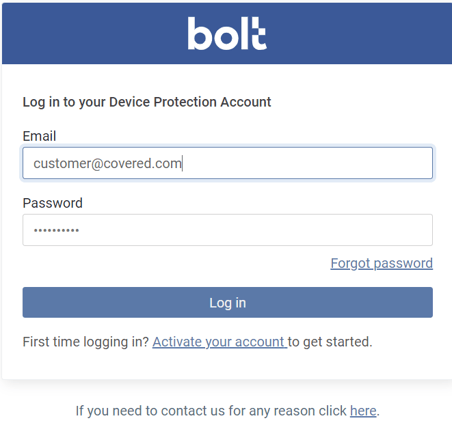This screenshot has height=438, width=452.
Task: Click the stylized 't' in the bolt logo
Action: 258,33
